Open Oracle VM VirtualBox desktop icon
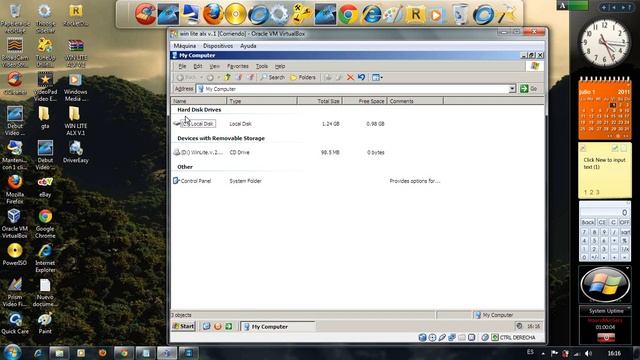Image resolution: width=640 pixels, height=360 pixels. coord(15,223)
